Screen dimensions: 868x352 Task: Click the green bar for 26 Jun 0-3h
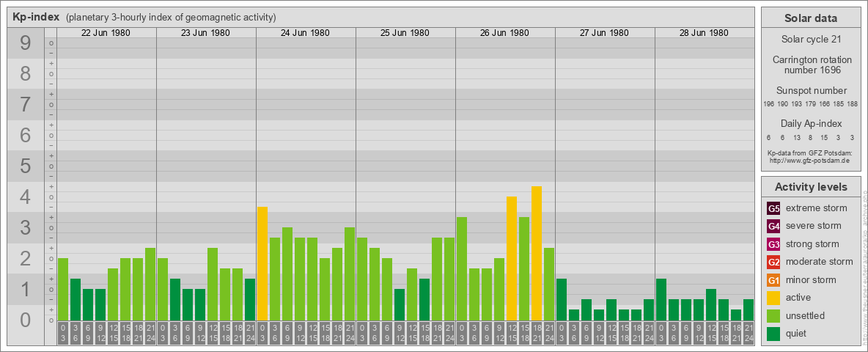(x=462, y=269)
